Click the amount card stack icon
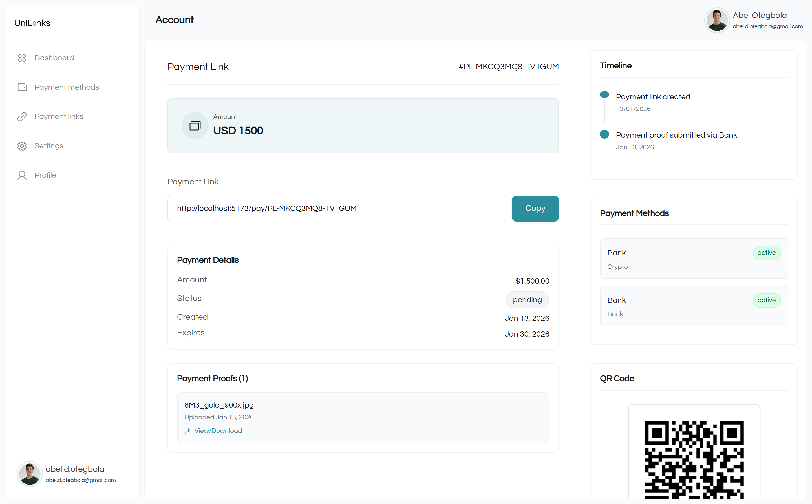This screenshot has width=812, height=504. tap(195, 126)
